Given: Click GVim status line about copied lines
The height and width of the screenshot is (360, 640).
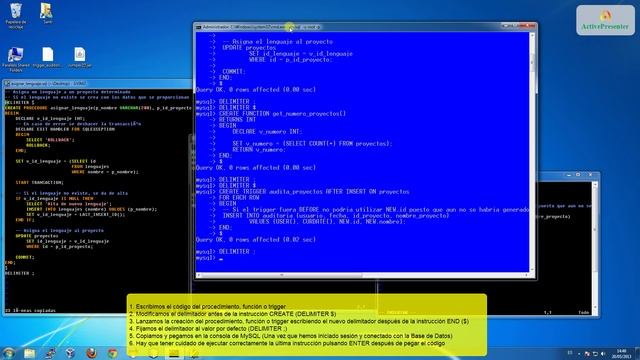Looking at the screenshot, I should [31, 311].
